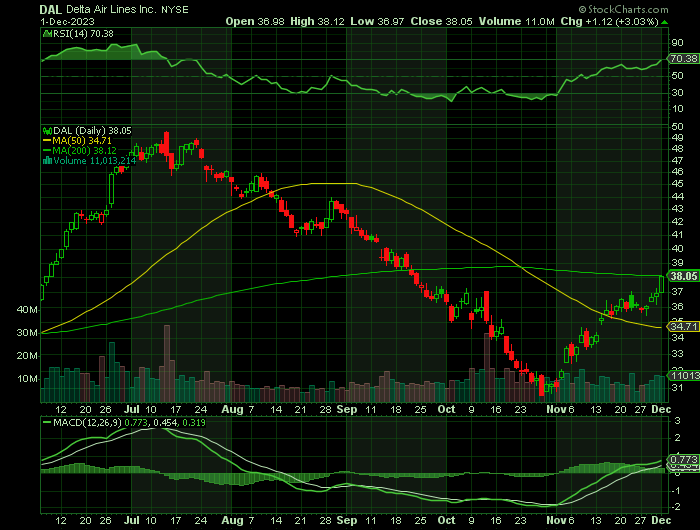This screenshot has height=530, width=700.
Task: Click the tallest volume bar in mid-July
Action: click(167, 363)
